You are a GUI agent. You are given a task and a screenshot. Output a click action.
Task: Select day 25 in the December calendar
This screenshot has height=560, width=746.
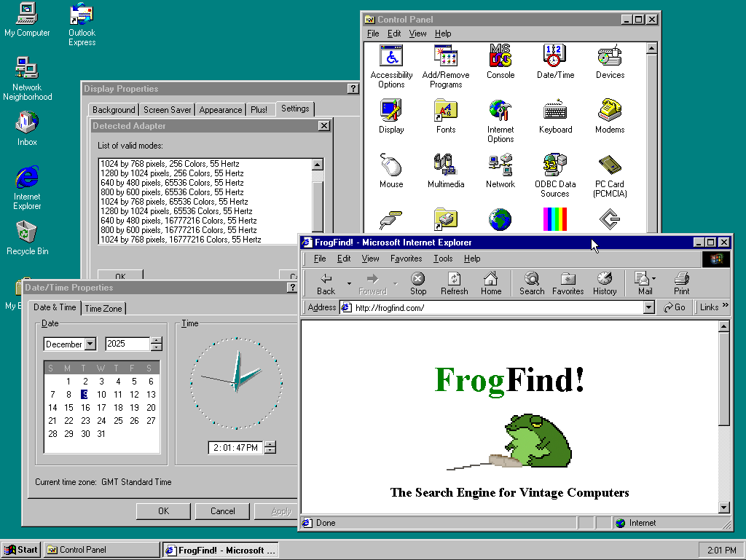(118, 420)
